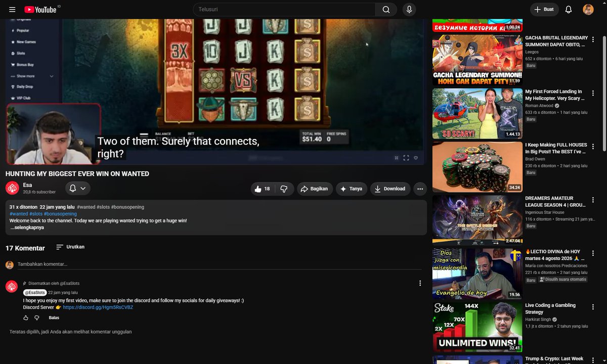Click the pinned comment author avatar
The width and height of the screenshot is (607, 364).
click(12, 287)
